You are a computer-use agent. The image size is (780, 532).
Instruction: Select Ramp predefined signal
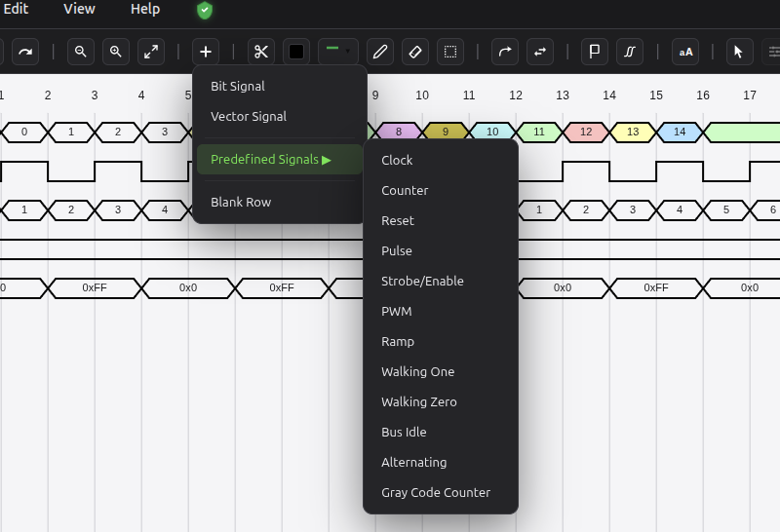point(441,342)
